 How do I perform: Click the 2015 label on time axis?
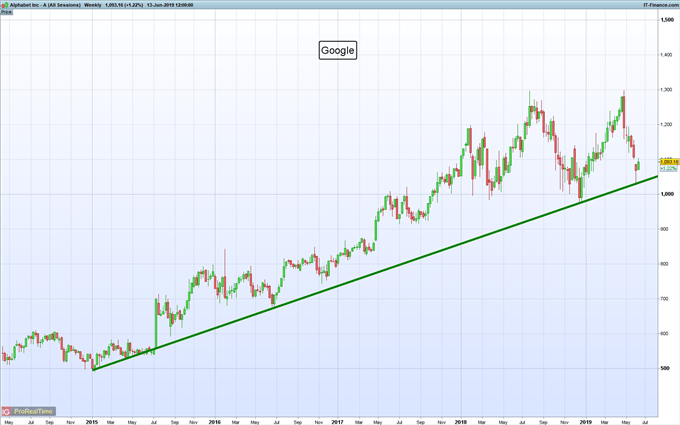92,422
